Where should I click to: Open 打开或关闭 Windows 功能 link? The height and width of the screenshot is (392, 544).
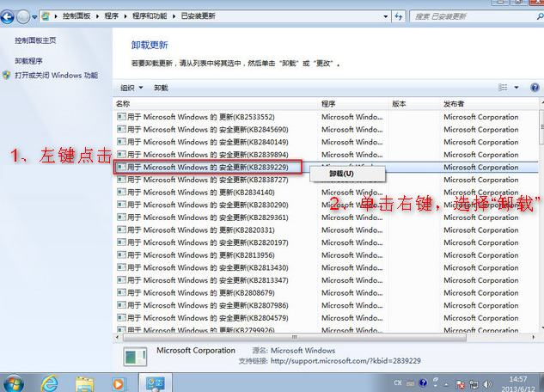(x=56, y=76)
